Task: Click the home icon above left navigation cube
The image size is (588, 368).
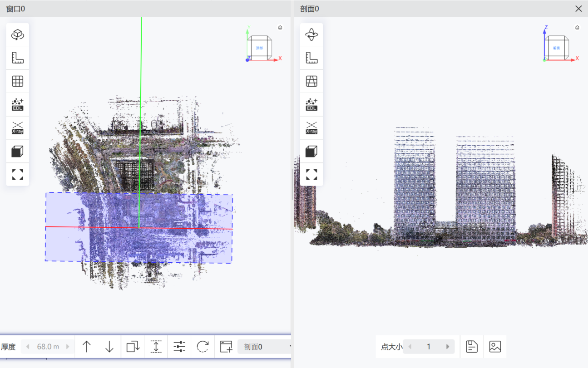Action: pyautogui.click(x=280, y=27)
